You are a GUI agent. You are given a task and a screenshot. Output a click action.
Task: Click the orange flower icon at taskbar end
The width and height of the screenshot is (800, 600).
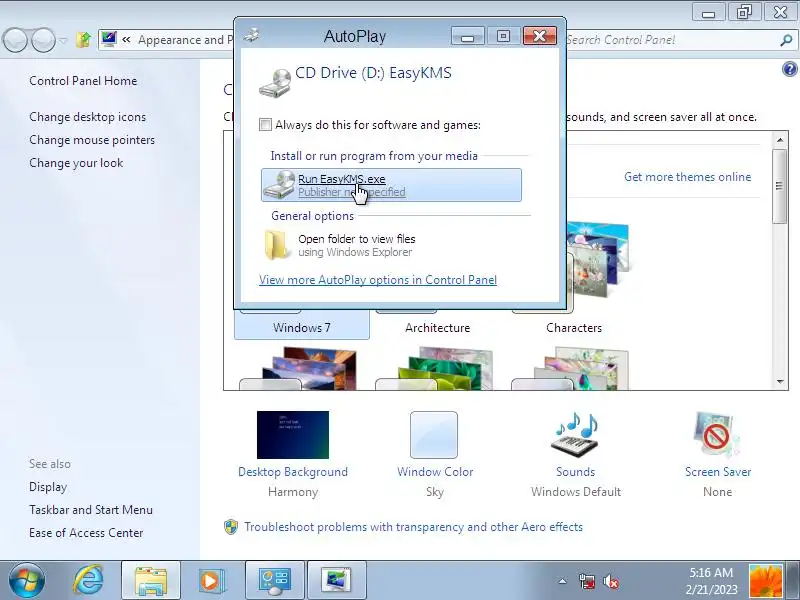765,581
